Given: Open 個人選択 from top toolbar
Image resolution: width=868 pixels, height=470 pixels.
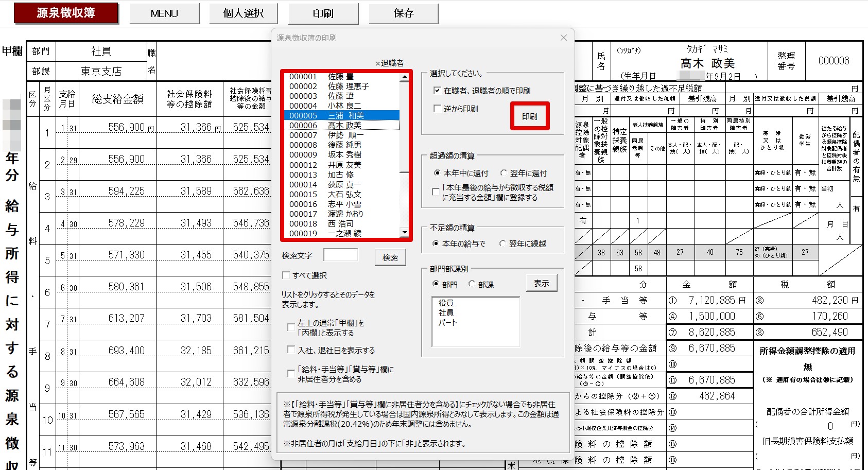Looking at the screenshot, I should pos(244,13).
